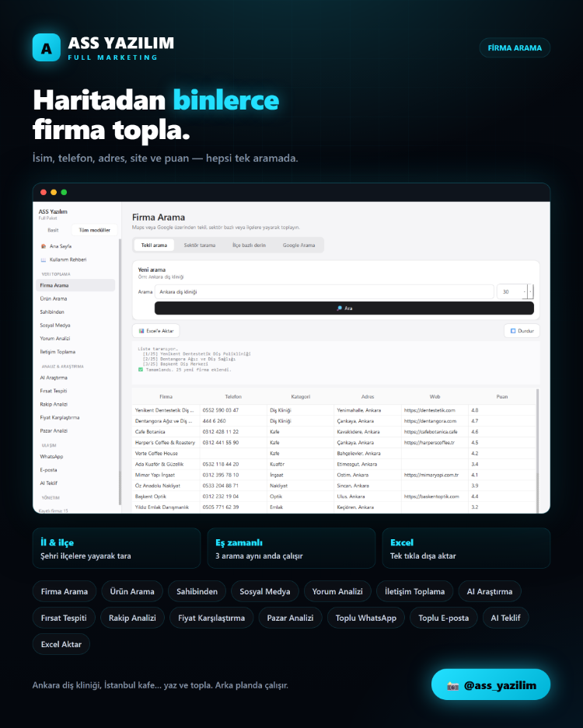Open WhatsApp in the sidebar
Viewport: 583px width, 728px height.
pyautogui.click(x=75, y=457)
